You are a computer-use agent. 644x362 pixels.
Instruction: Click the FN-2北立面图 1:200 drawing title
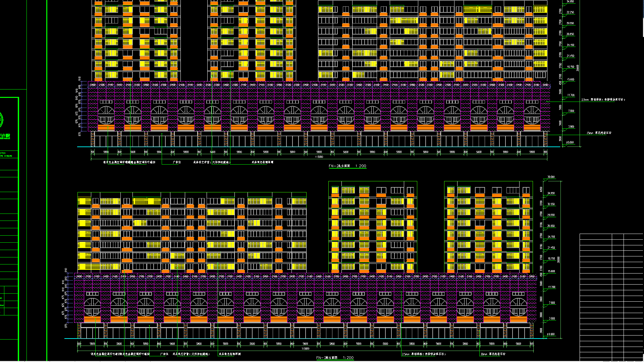[347, 166]
